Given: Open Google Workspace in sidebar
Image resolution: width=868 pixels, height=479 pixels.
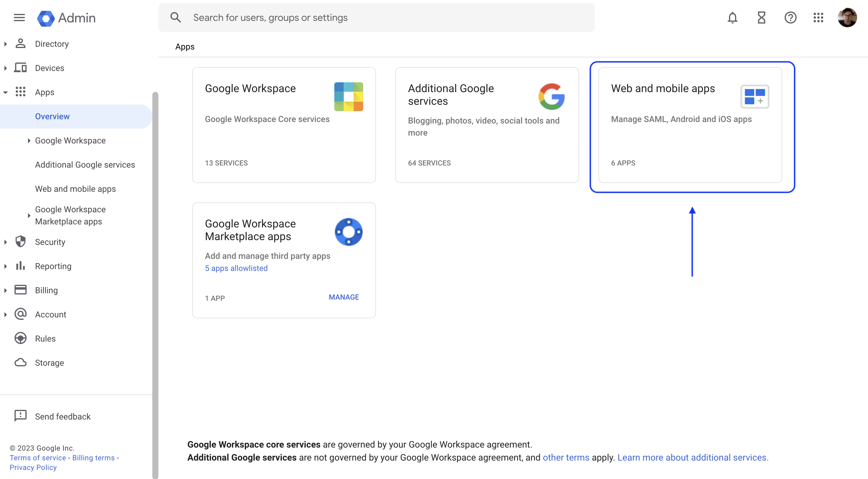Looking at the screenshot, I should [x=70, y=140].
